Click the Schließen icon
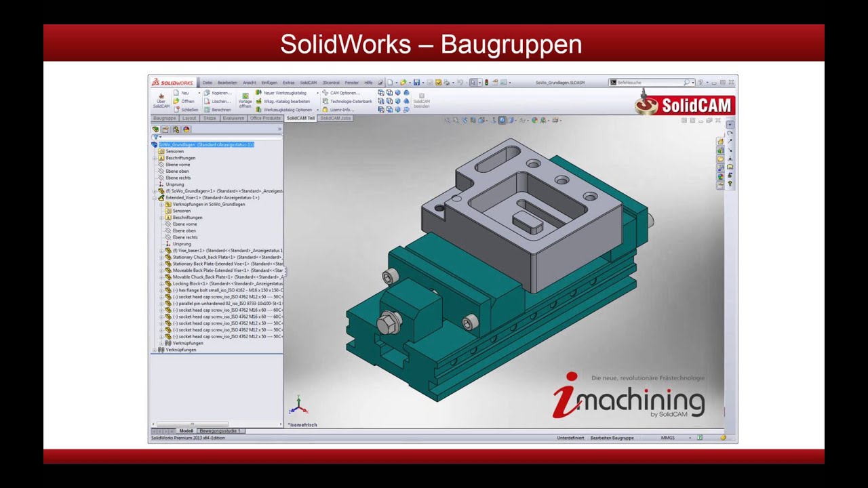This screenshot has width=868, height=488. (x=176, y=109)
